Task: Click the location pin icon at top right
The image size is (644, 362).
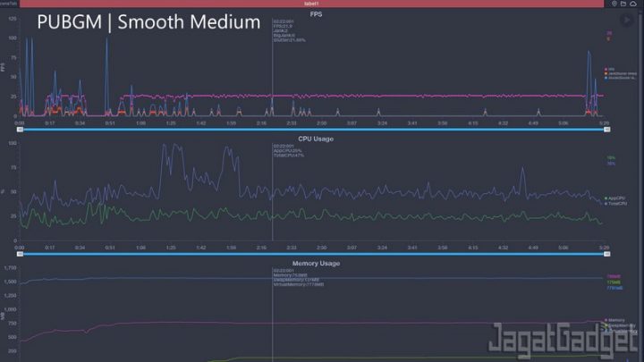Action: (x=614, y=4)
